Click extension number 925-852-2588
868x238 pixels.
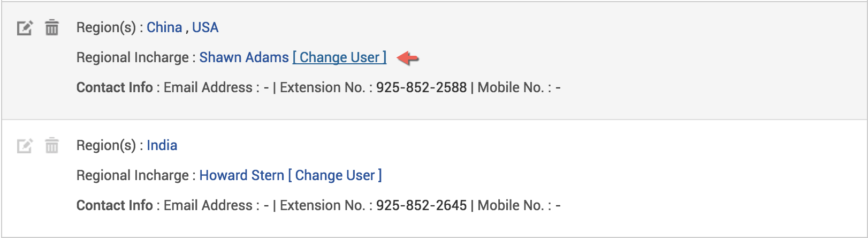(421, 87)
